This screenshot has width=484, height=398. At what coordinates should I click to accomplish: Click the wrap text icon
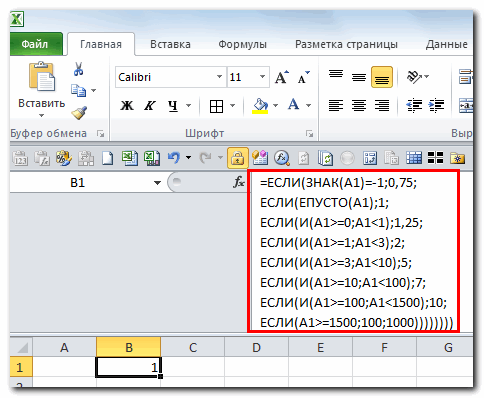[x=466, y=77]
